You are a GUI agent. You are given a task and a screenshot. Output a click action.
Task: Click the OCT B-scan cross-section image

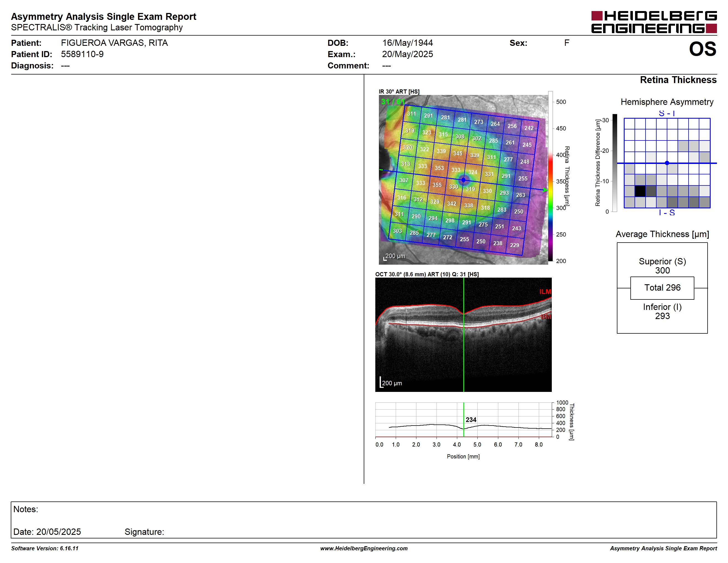[463, 334]
